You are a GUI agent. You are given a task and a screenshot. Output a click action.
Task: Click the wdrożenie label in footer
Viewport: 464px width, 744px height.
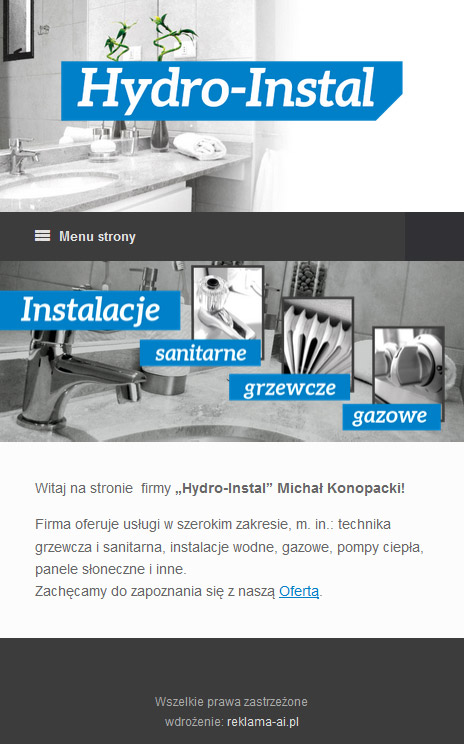pyautogui.click(x=194, y=722)
